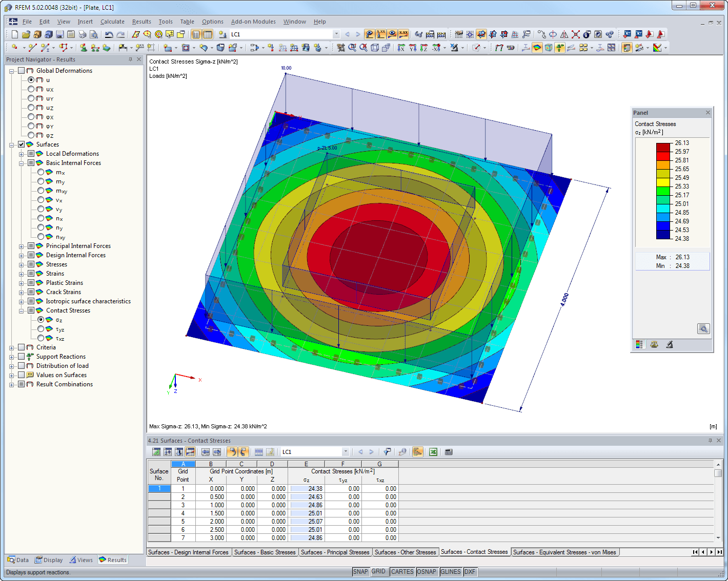Undo the last action

109,34
